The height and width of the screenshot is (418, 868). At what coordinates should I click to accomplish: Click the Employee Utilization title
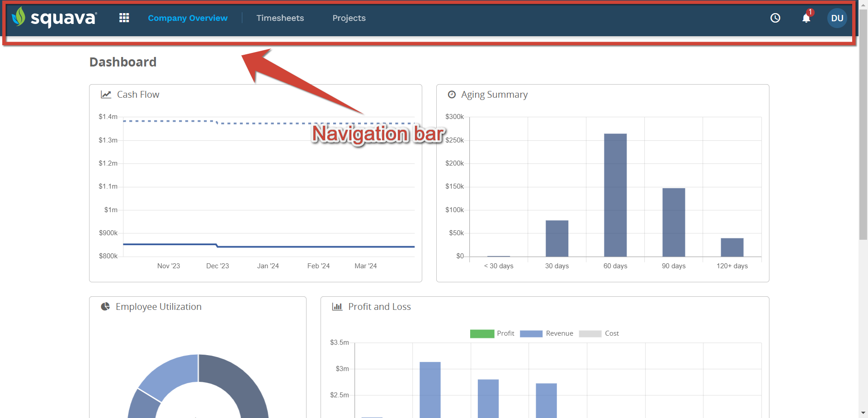click(159, 307)
